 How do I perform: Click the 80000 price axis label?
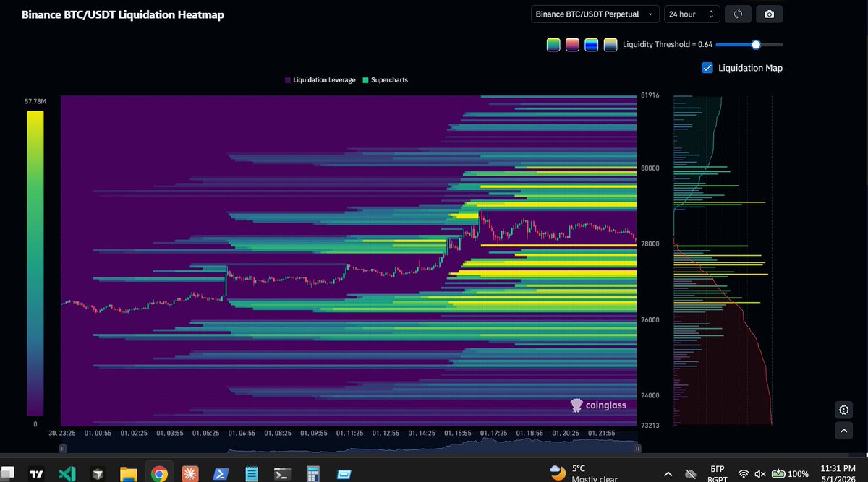pos(651,168)
